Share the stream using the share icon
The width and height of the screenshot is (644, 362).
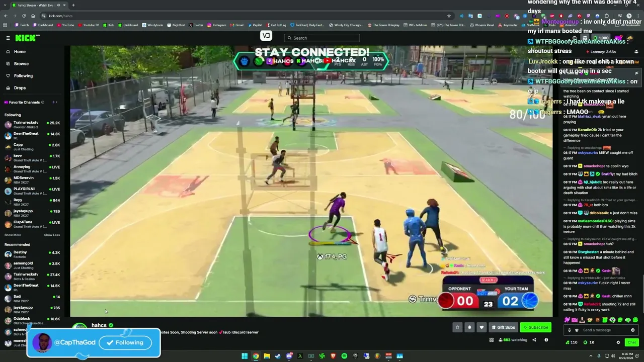[535, 340]
